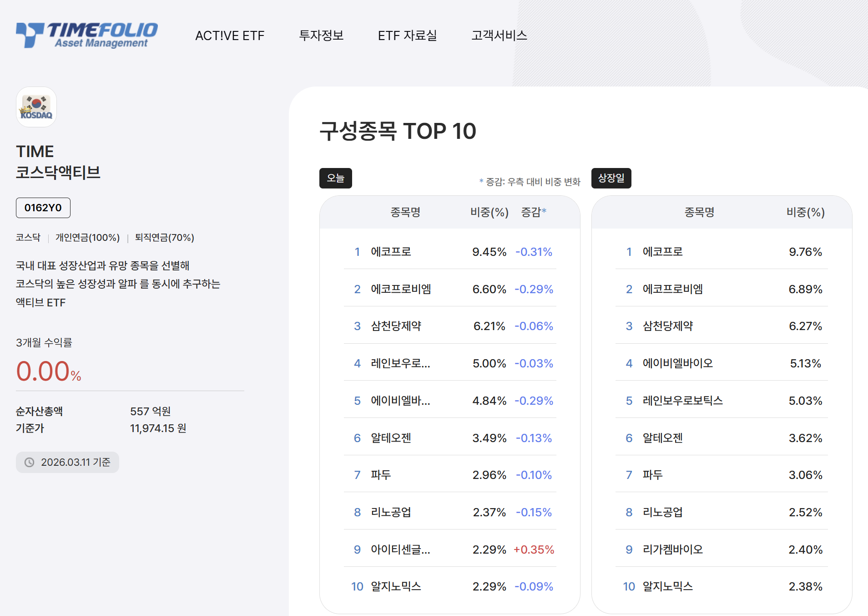Click the 구성종목 TOP 10 heading
The height and width of the screenshot is (616, 868).
[x=398, y=131]
